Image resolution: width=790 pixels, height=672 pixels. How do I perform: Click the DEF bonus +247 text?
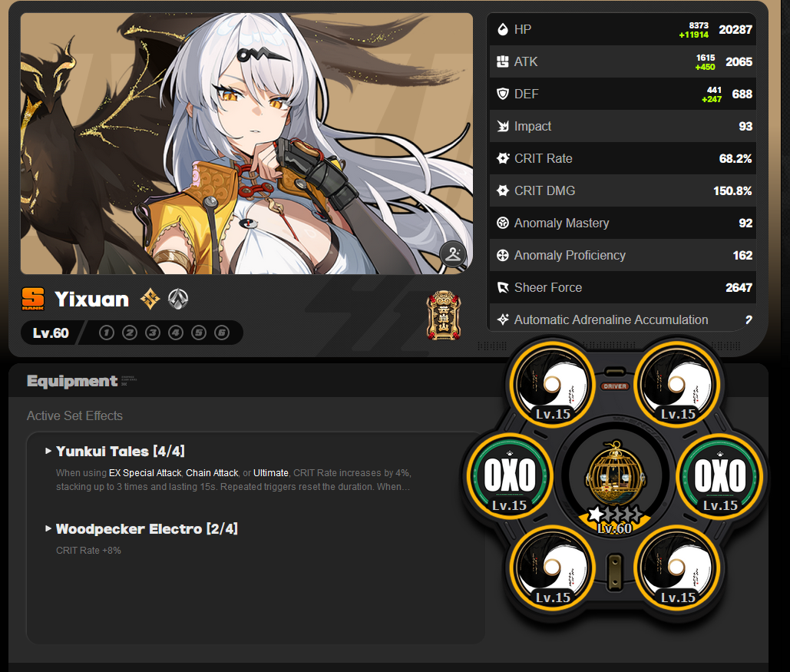(712, 99)
